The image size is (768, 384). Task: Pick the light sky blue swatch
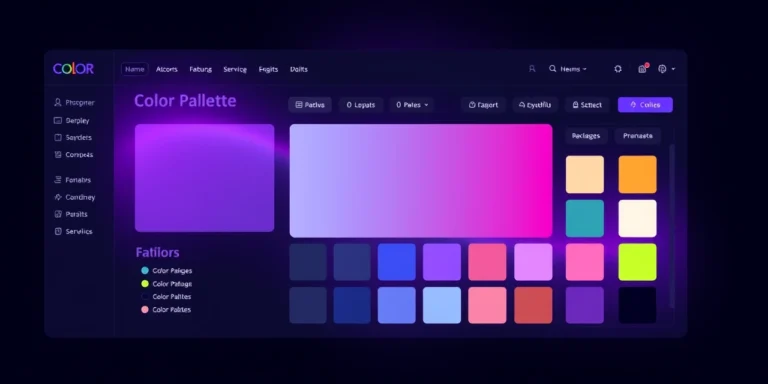pyautogui.click(x=442, y=305)
